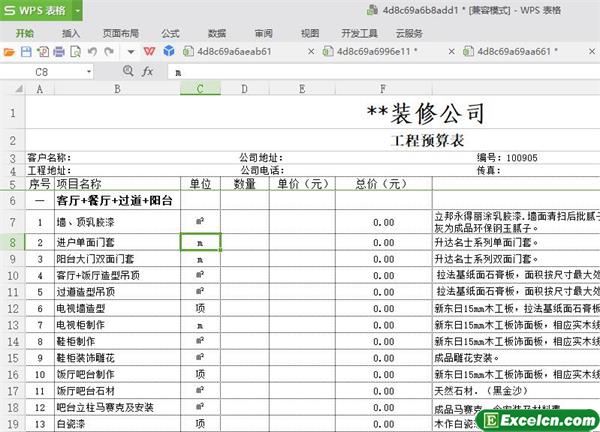Undo the last action
Viewport: 600px width, 432px height.
92,52
